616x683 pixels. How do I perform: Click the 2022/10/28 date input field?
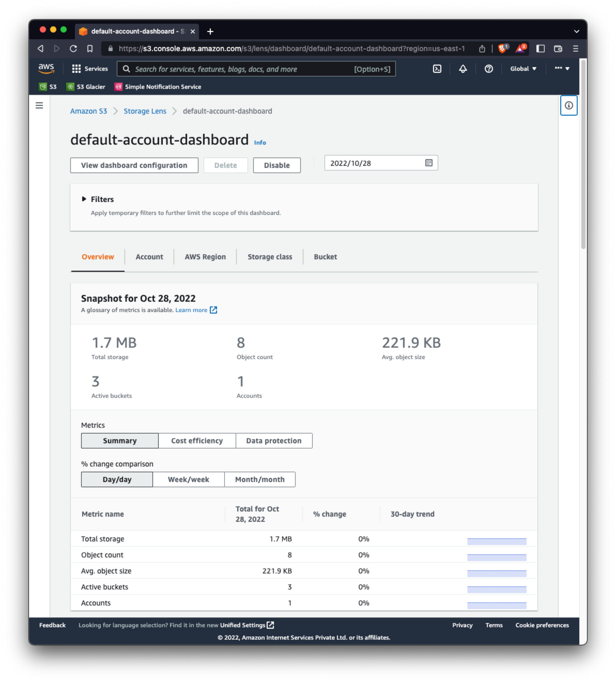pos(381,163)
